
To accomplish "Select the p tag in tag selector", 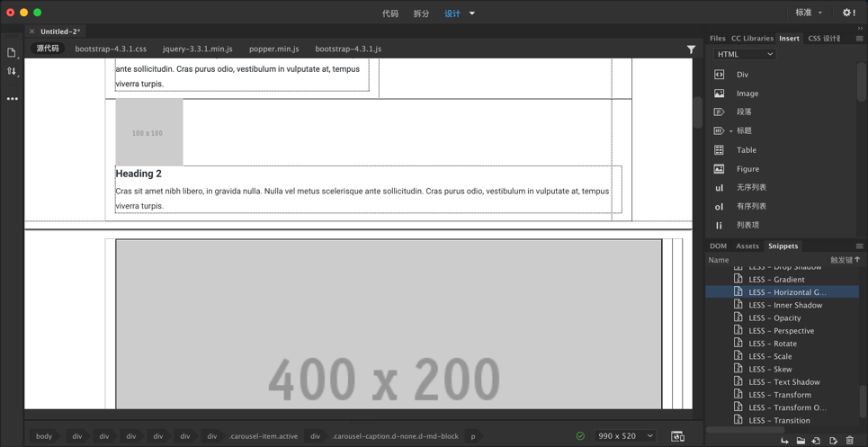I will tap(473, 436).
